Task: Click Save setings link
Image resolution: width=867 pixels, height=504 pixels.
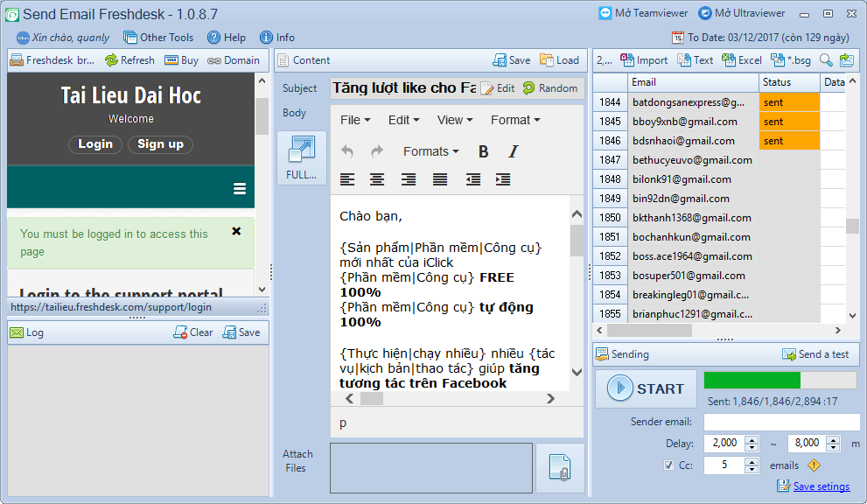Action: pyautogui.click(x=822, y=486)
